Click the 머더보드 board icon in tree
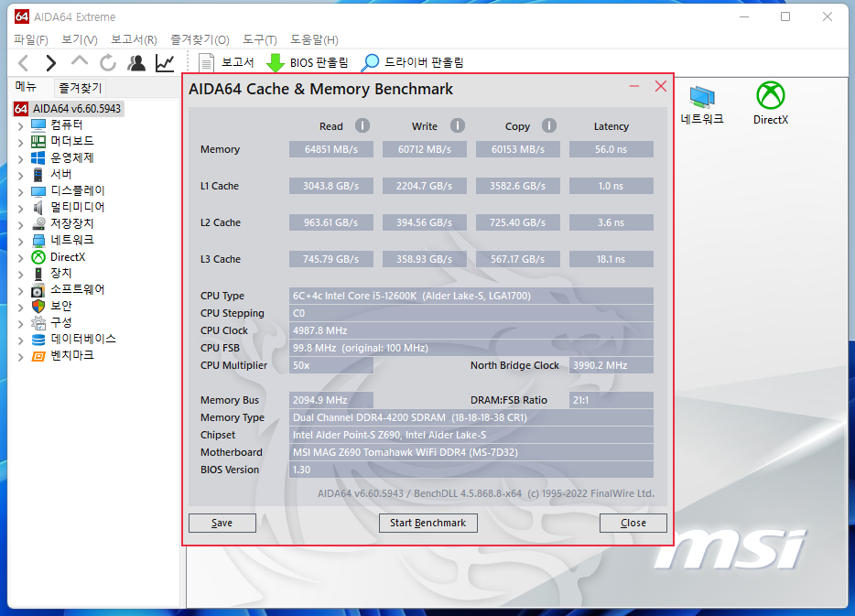The width and height of the screenshot is (855, 616). 38,142
